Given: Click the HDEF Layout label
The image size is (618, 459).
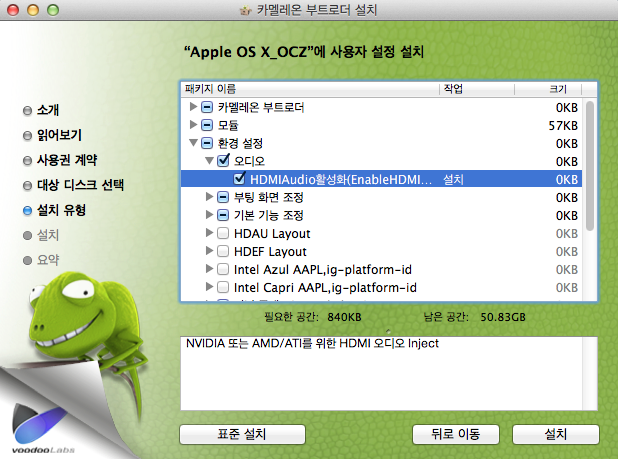Looking at the screenshot, I should (x=270, y=251).
